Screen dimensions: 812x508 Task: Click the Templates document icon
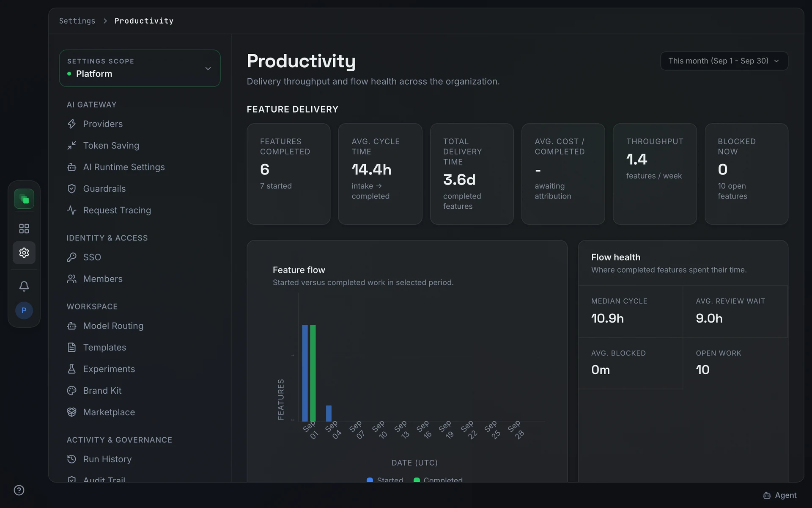point(72,348)
